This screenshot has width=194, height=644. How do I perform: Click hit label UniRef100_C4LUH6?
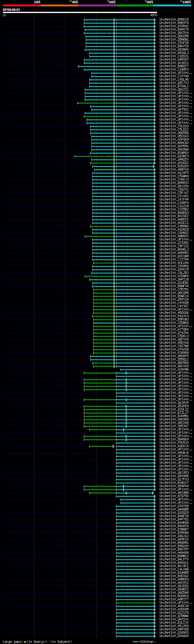pos(174,569)
